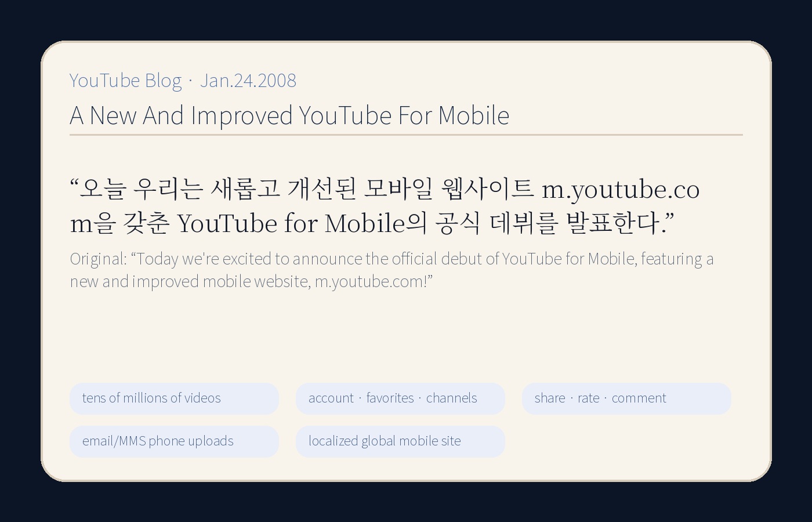Click the 'YouTube Blog' source label
Viewport: 812px width, 522px height.
[125, 80]
